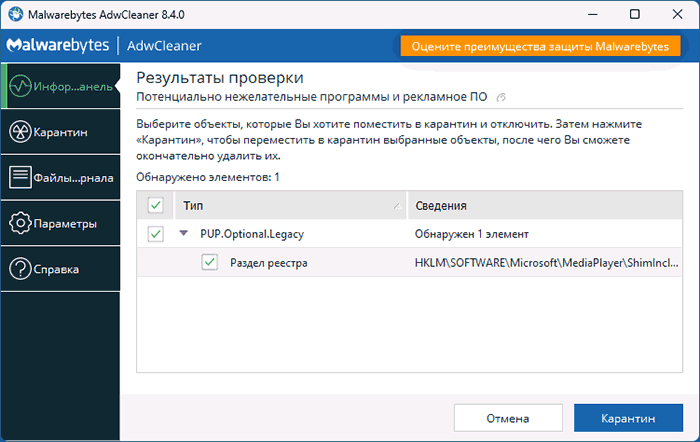This screenshot has height=442, width=700.
Task: Click the Сведения column header
Action: point(545,205)
